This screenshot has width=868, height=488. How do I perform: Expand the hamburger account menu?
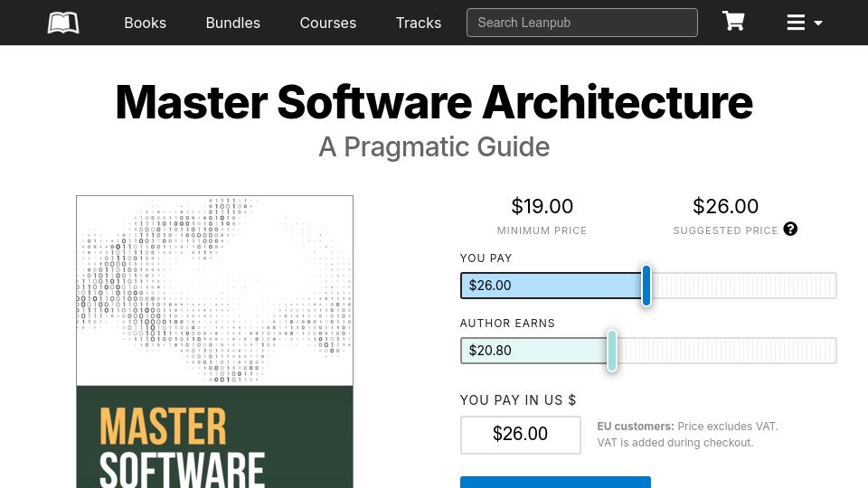tap(805, 23)
